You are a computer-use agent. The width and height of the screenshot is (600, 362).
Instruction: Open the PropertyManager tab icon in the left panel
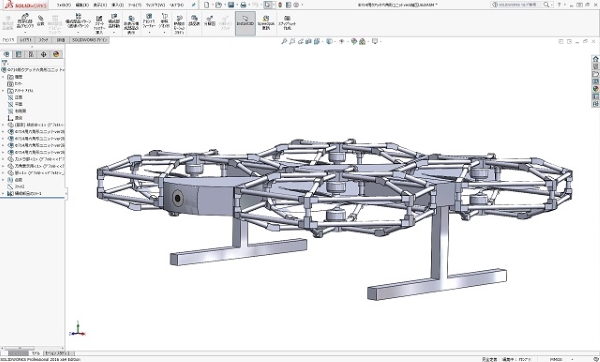click(18, 54)
